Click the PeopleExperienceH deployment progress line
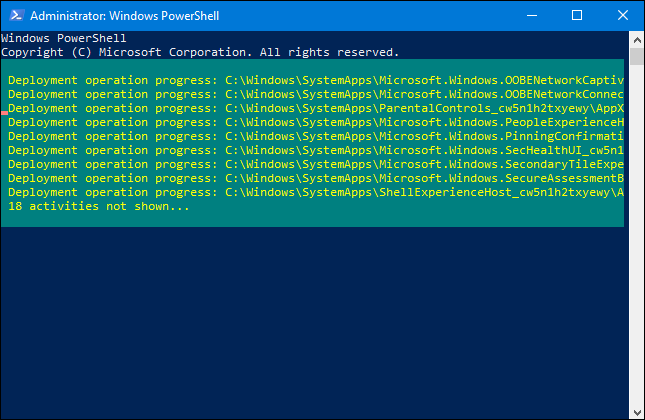This screenshot has height=420, width=645. click(x=315, y=122)
